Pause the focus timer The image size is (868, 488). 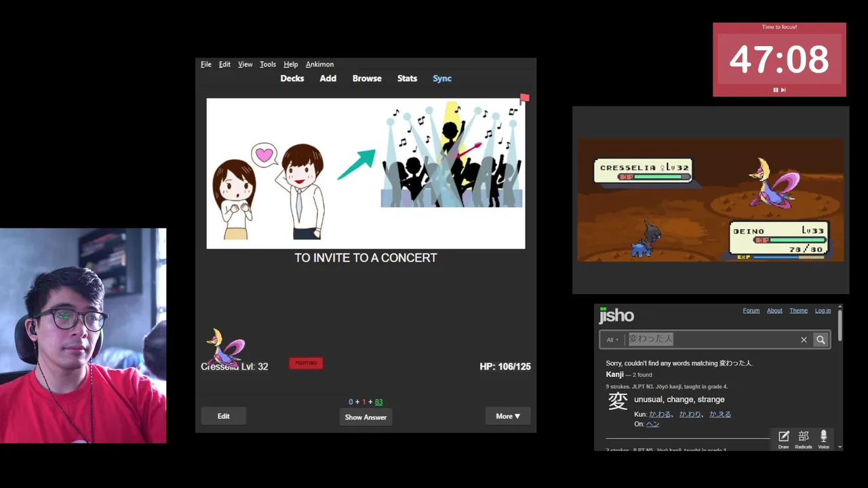point(776,89)
